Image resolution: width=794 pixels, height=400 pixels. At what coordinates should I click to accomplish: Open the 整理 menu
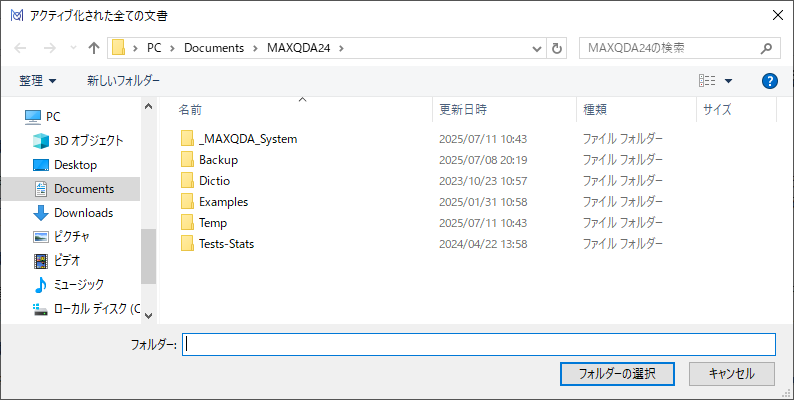click(x=38, y=81)
